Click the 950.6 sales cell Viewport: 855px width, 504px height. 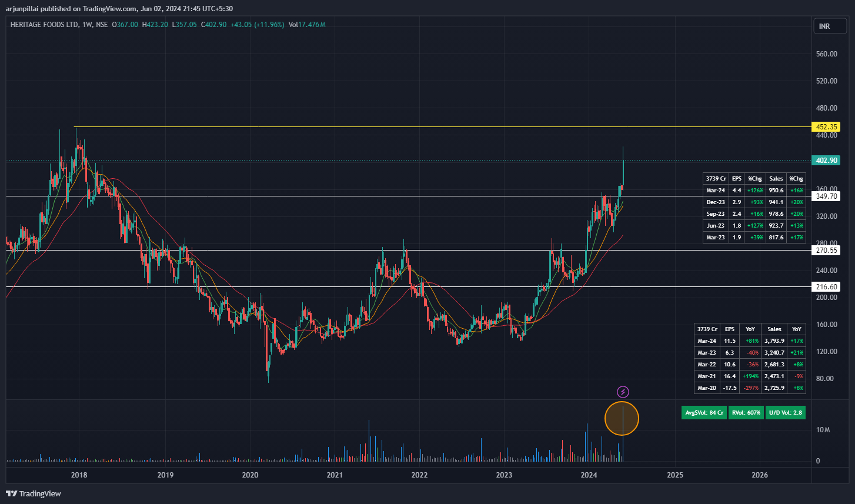[x=776, y=191]
